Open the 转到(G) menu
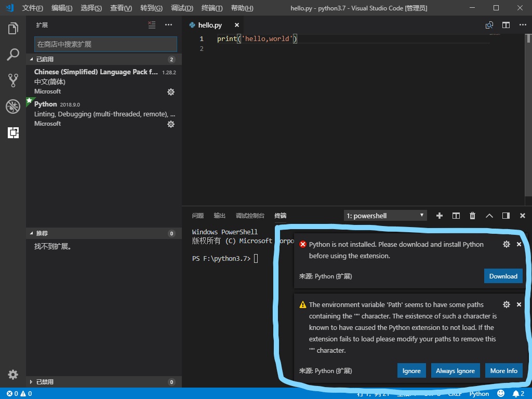Viewport: 532px width, 399px height. 151,8
